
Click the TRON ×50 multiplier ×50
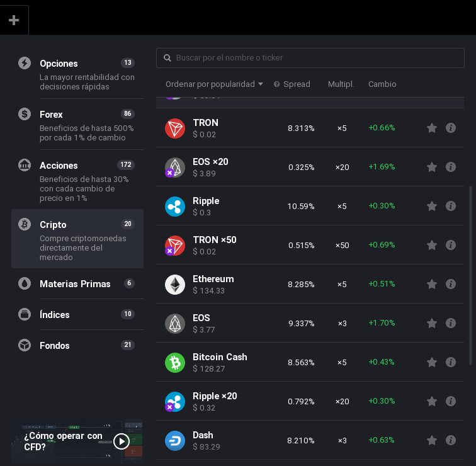point(342,246)
